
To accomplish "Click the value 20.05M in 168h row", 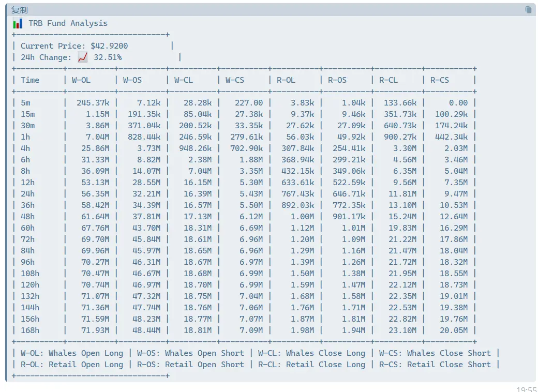I will (x=454, y=330).
